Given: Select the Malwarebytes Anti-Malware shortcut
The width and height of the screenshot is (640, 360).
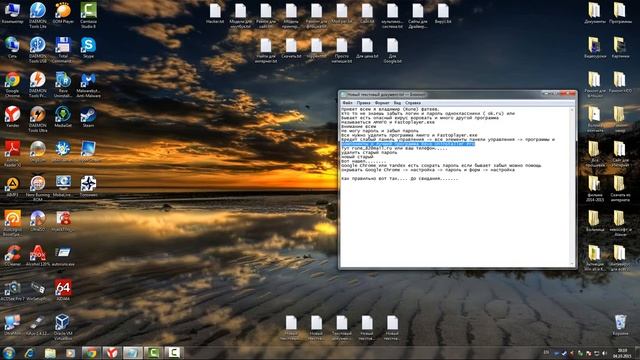Looking at the screenshot, I should pyautogui.click(x=88, y=84).
